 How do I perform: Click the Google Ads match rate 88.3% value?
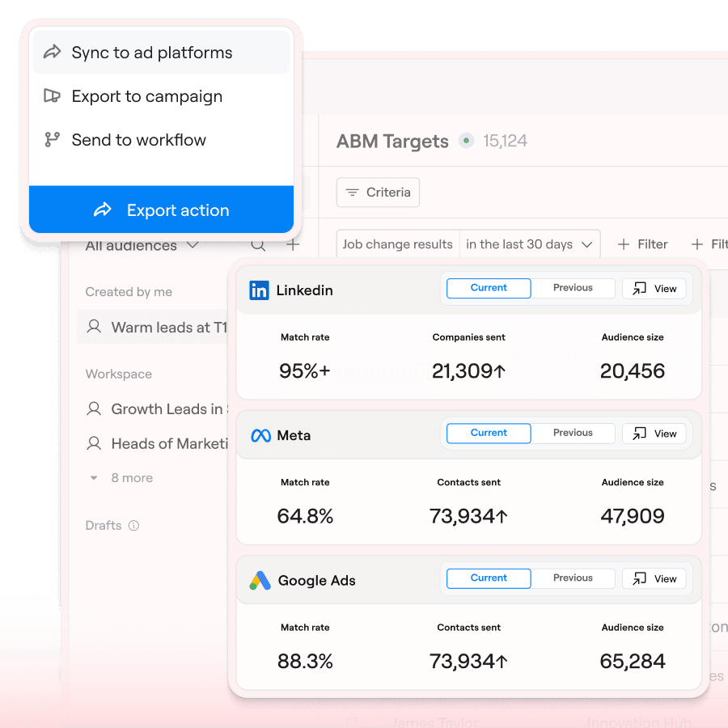click(305, 661)
